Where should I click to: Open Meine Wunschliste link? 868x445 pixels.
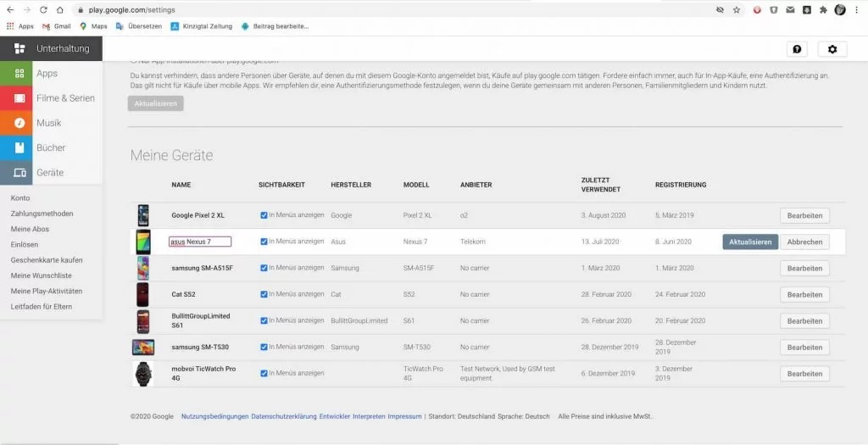click(41, 275)
